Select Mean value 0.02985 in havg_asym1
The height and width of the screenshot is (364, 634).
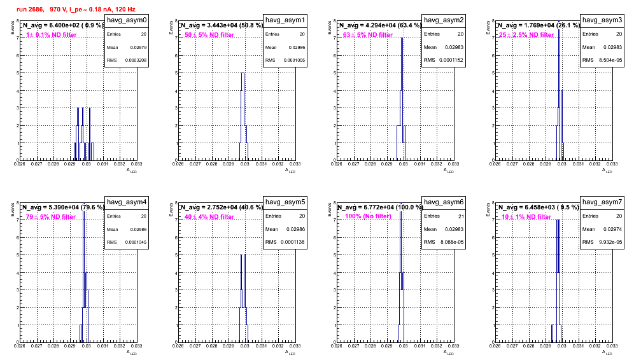point(297,47)
